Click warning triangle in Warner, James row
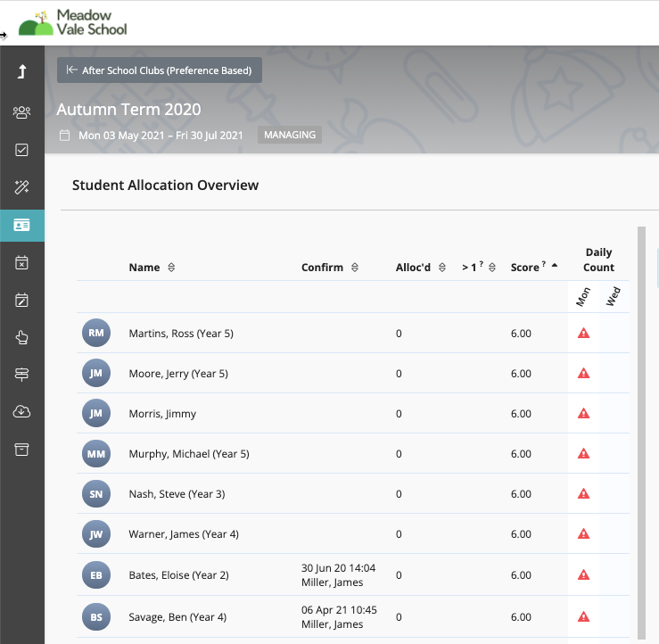Image resolution: width=659 pixels, height=644 pixels. (583, 534)
